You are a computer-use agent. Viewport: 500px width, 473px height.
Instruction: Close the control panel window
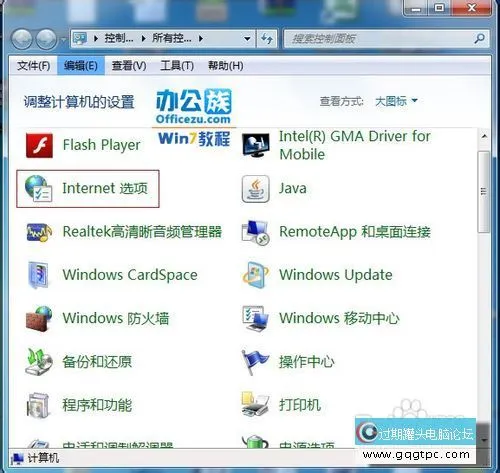pos(471,8)
